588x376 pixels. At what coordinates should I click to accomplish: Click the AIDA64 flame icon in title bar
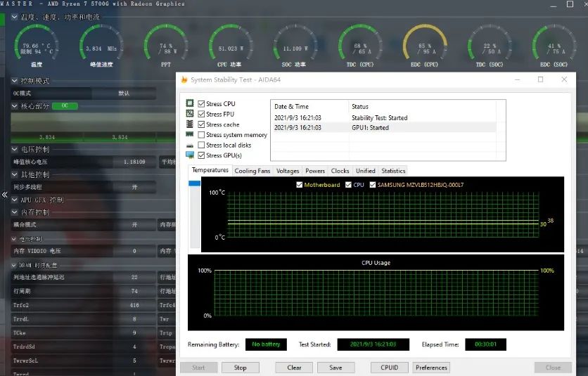tap(184, 80)
